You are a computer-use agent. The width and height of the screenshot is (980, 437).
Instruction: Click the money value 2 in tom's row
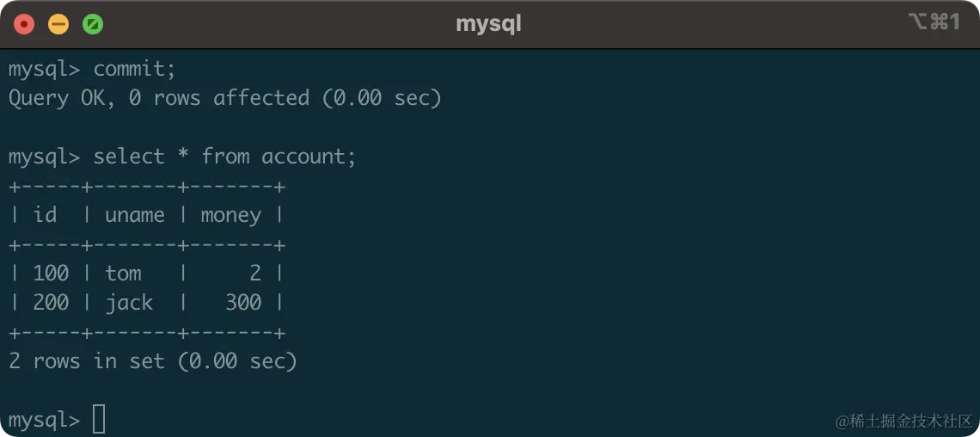click(x=254, y=274)
